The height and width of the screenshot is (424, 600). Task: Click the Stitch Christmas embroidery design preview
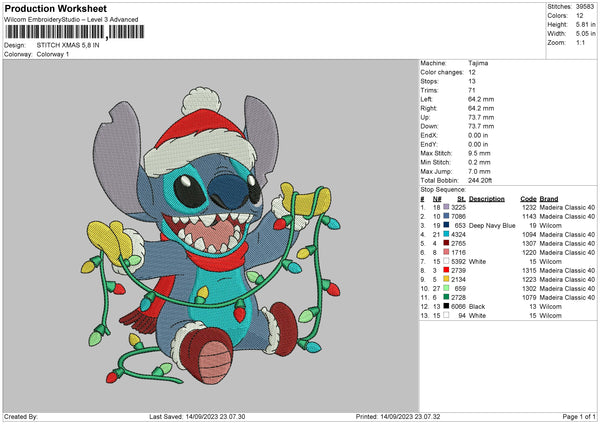tap(210, 235)
